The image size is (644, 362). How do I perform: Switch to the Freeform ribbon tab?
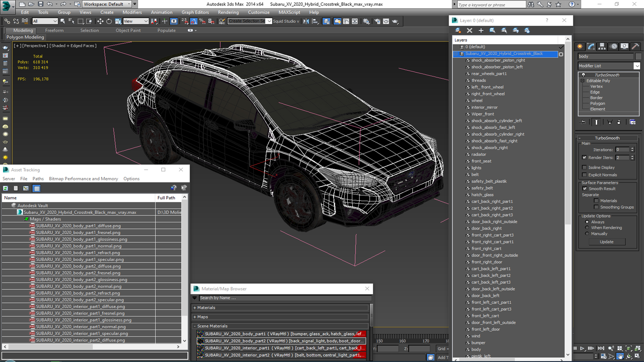[x=54, y=30]
